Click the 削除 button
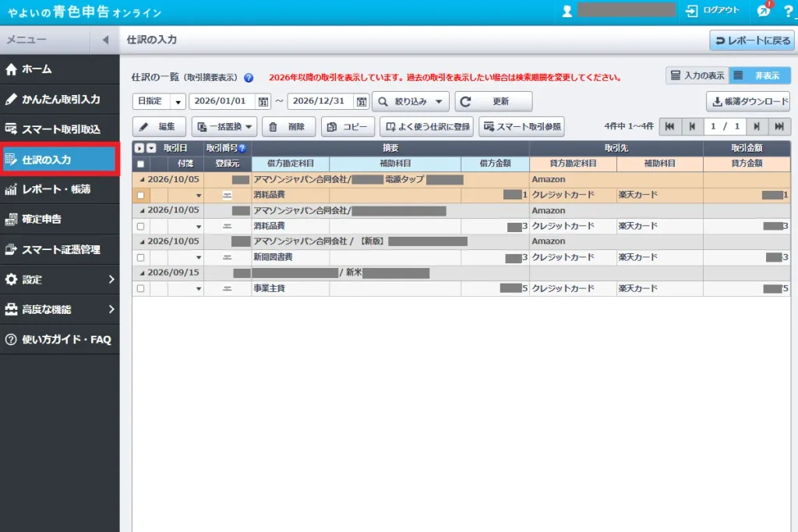The image size is (798, 532). click(288, 127)
